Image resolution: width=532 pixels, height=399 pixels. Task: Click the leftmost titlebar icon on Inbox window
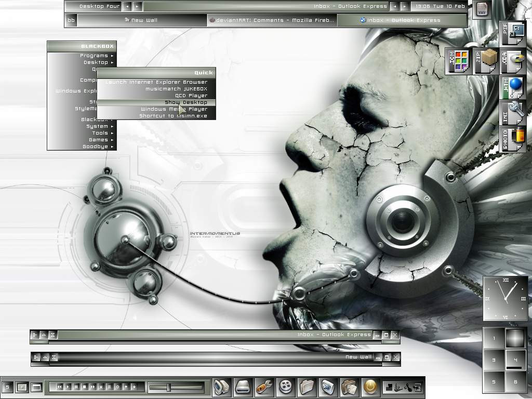click(35, 335)
